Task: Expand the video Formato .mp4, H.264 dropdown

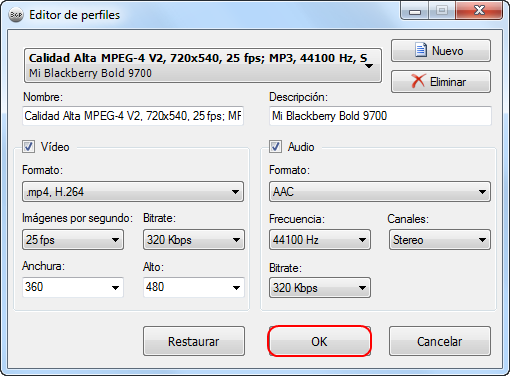Action: (133, 192)
